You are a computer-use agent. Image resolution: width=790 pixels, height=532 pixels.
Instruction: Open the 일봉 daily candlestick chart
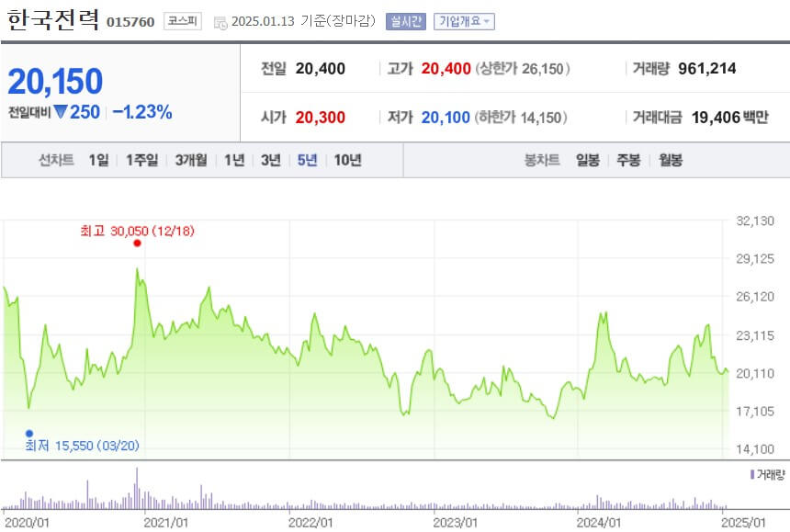(x=586, y=159)
